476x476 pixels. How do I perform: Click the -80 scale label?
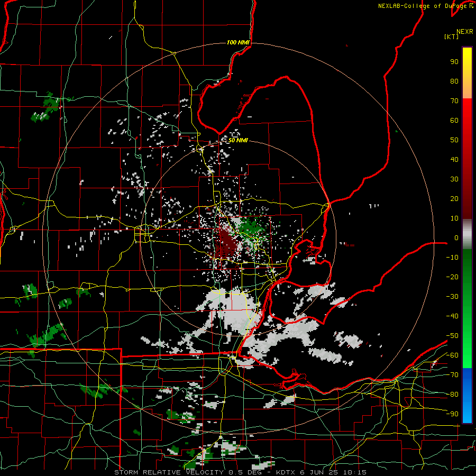point(452,395)
